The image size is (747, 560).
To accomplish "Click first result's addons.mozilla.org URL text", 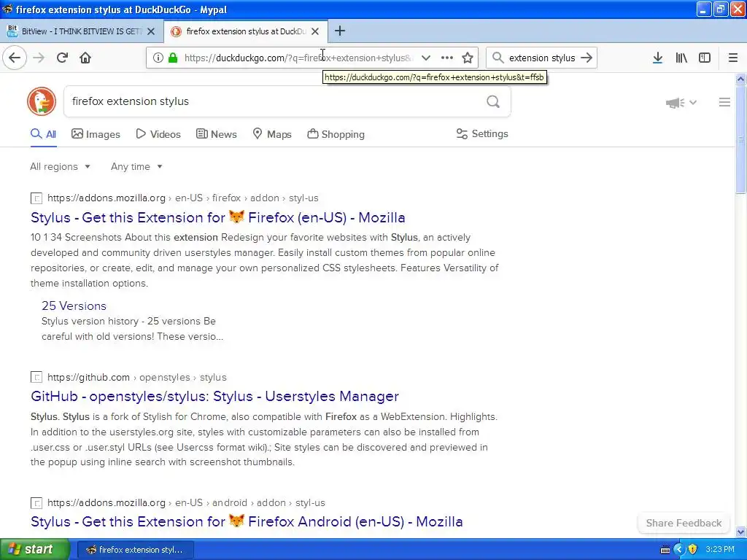I will point(107,198).
